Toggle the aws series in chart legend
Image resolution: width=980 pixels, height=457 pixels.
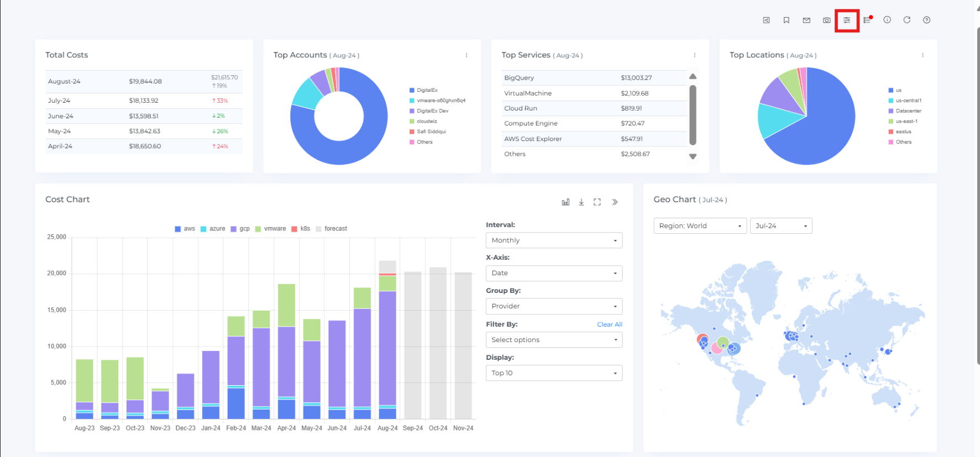coord(185,229)
